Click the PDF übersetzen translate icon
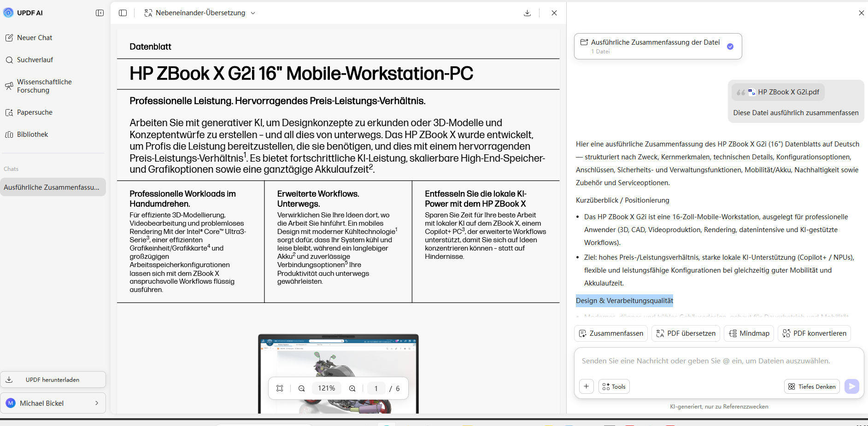The image size is (868, 426). (x=660, y=333)
